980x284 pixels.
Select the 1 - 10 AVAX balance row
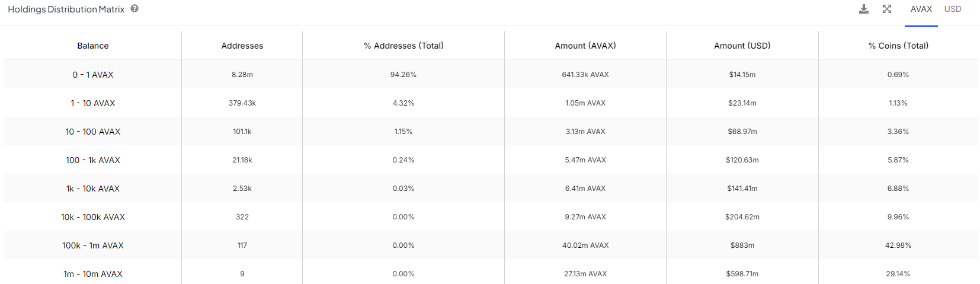93,103
